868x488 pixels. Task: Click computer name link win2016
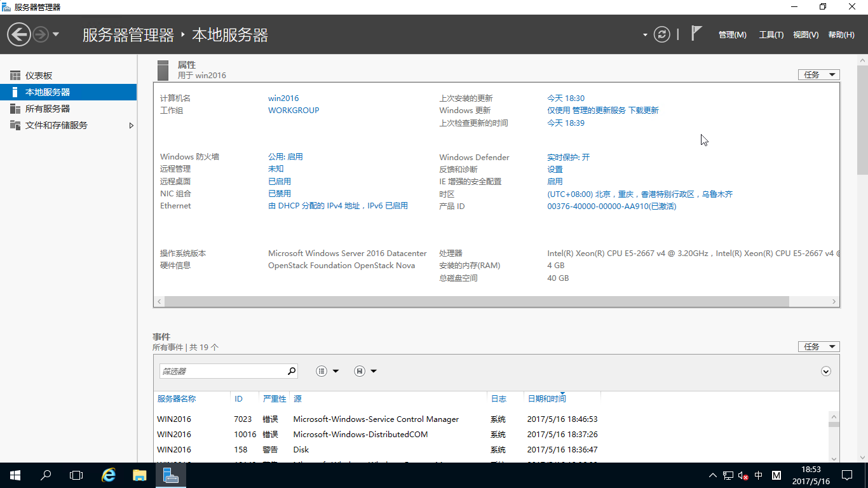(283, 98)
